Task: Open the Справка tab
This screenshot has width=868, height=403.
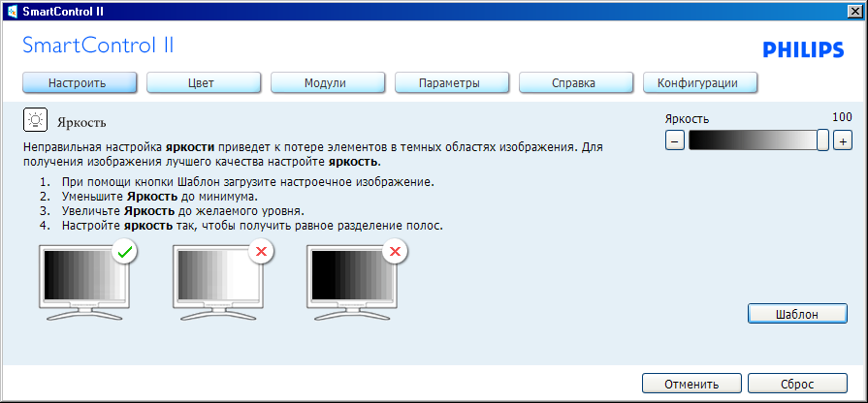Action: pos(575,83)
